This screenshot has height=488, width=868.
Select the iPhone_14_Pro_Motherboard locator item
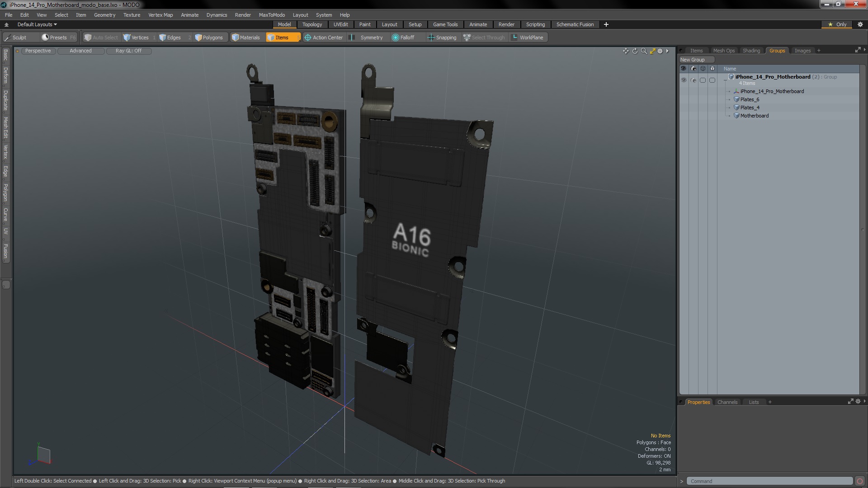tap(772, 91)
